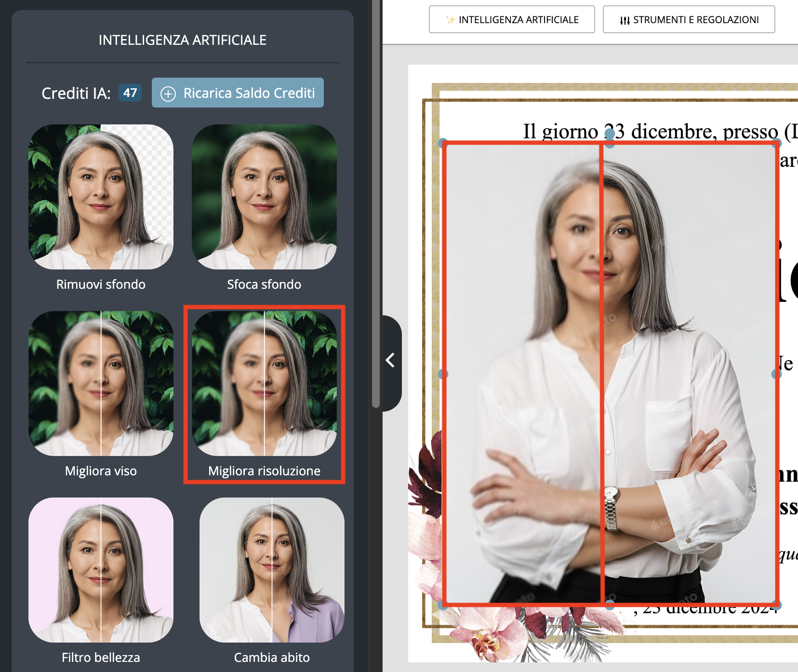Grab the top-left image resize handle
This screenshot has width=798, height=672.
(x=443, y=143)
